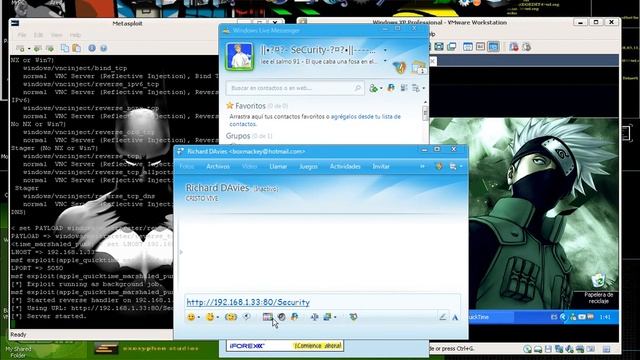Expand the emoticon dropdown arrow
The width and height of the screenshot is (640, 360).
pos(199,317)
